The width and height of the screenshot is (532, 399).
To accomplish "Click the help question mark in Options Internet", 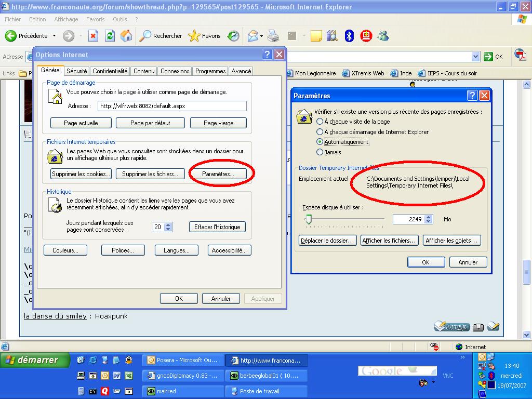I will pyautogui.click(x=267, y=54).
